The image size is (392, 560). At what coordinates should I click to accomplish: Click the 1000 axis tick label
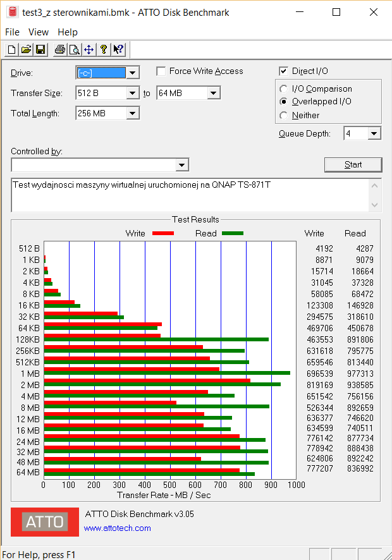tap(297, 485)
